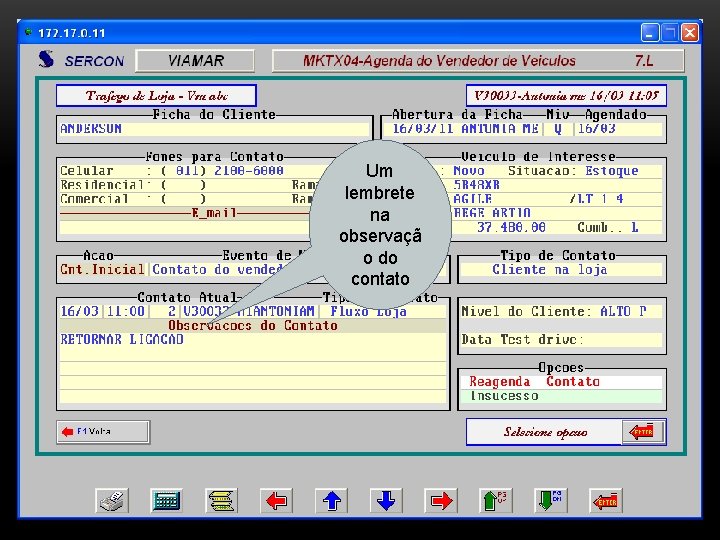Click the blue up arrow toolbar icon
Image resolution: width=720 pixels, height=540 pixels.
tap(332, 501)
